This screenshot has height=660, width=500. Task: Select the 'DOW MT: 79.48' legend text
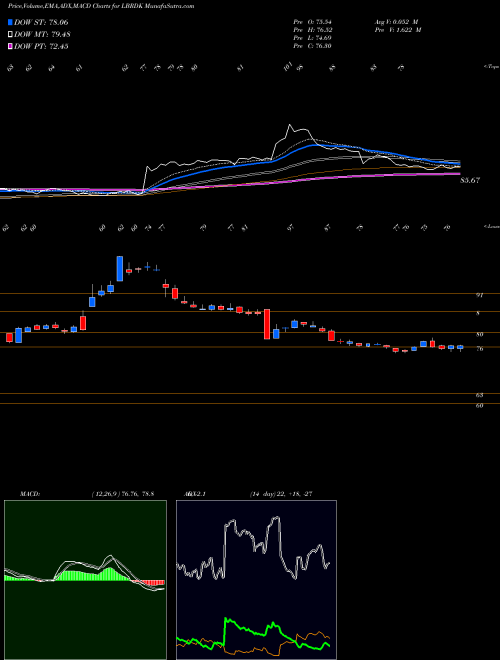tap(41, 35)
